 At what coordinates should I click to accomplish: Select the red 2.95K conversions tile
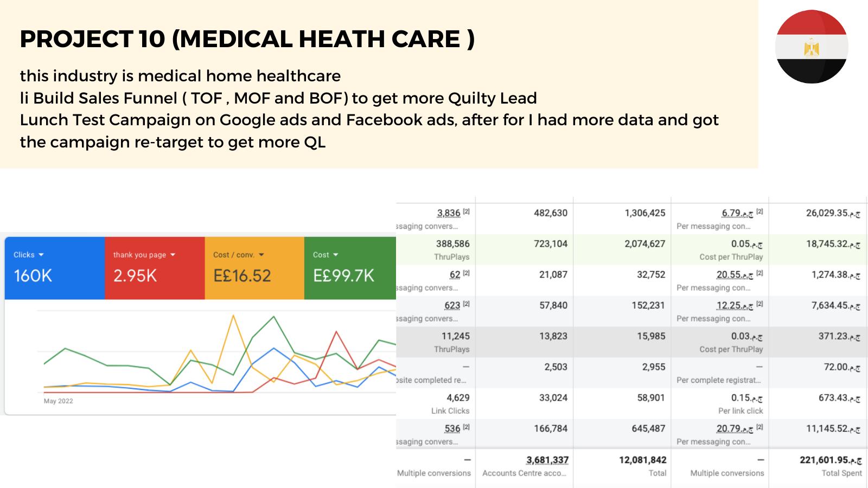pos(155,268)
